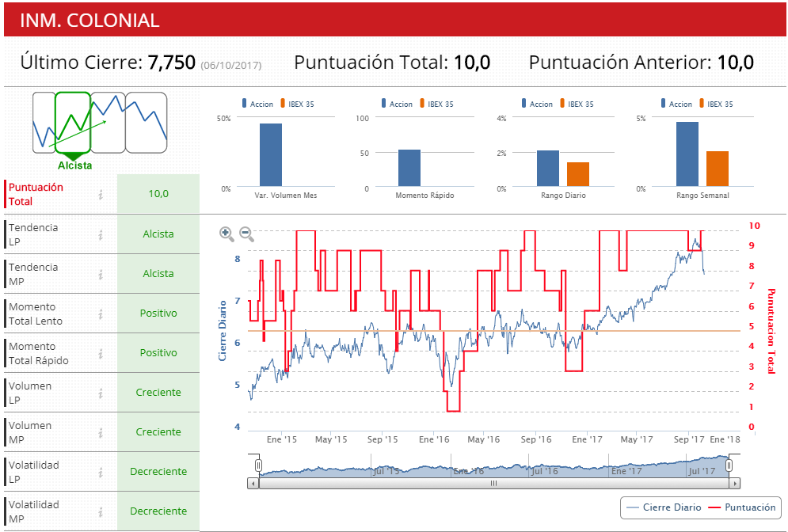This screenshot has width=788, height=532.
Task: Click the Puntuación Anterior value 10,0
Action: tap(735, 63)
